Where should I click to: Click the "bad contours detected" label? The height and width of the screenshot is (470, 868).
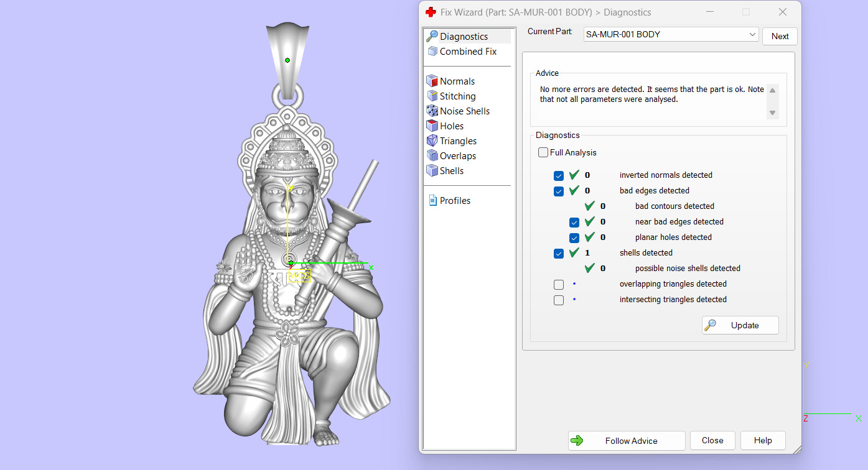(674, 206)
